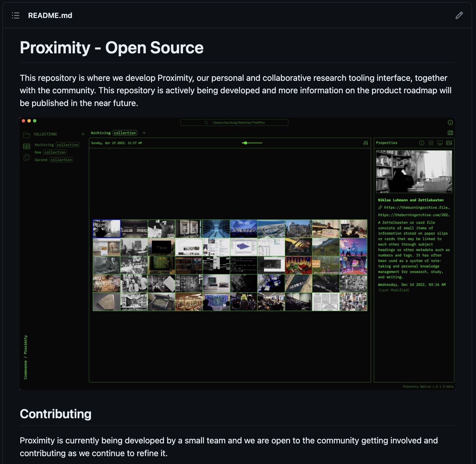This screenshot has width=476, height=464.
Task: Click the Collections folder icon
Action: coord(27,134)
